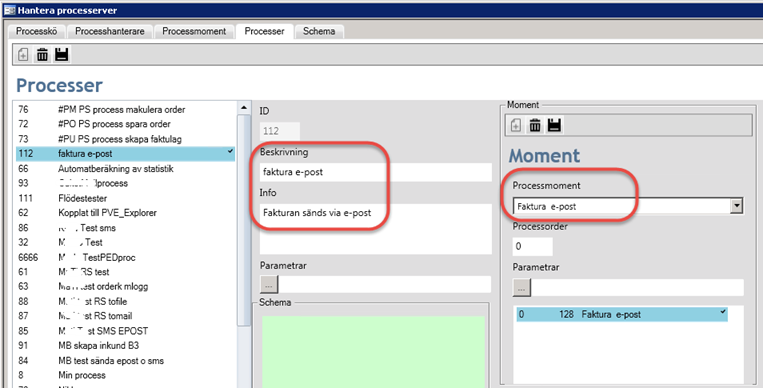Select 'Automatberäkning av statistik' row
The image size is (763, 388).
[x=126, y=168]
